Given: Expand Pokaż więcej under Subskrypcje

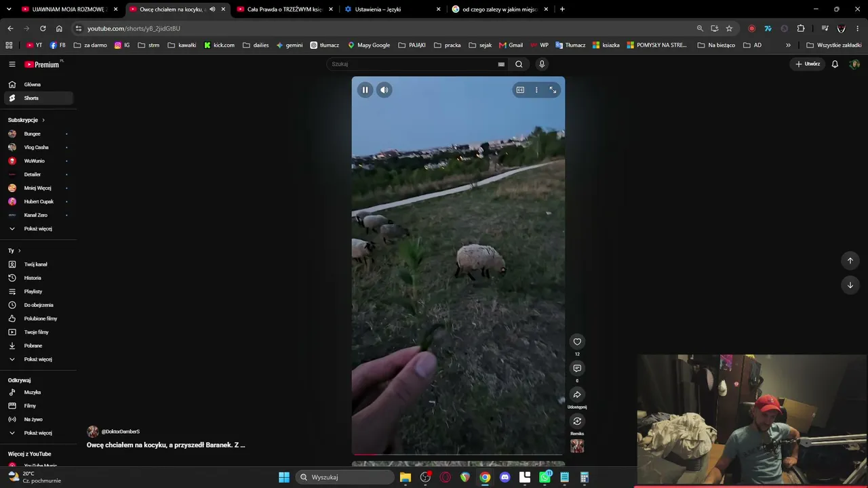Looking at the screenshot, I should (39, 228).
